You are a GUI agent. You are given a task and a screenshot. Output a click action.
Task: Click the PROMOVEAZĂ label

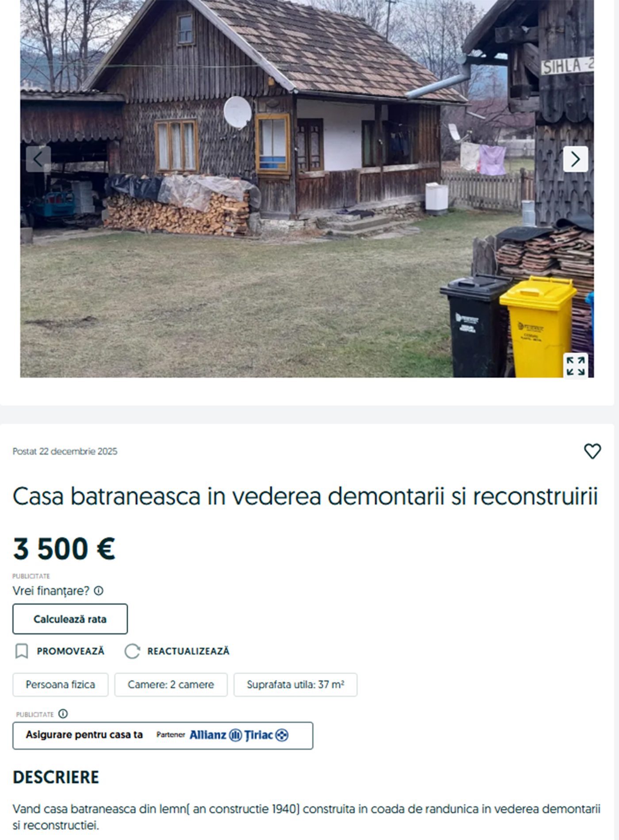(70, 651)
